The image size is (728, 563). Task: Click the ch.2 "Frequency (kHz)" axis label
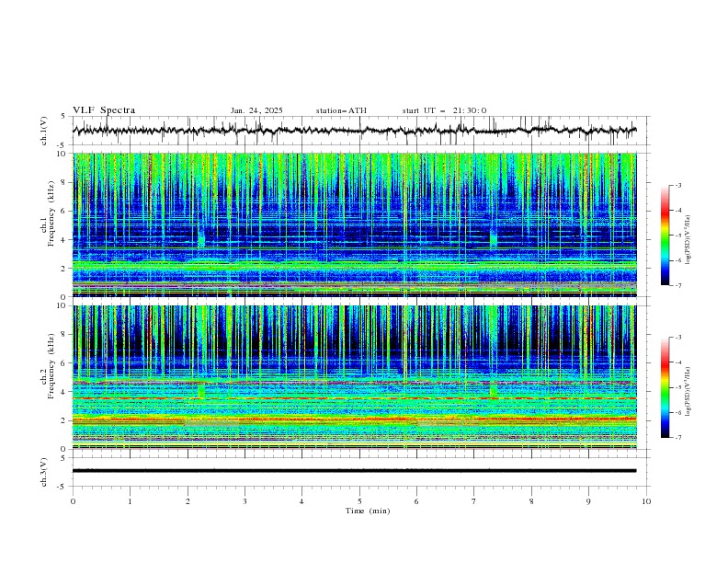51,365
